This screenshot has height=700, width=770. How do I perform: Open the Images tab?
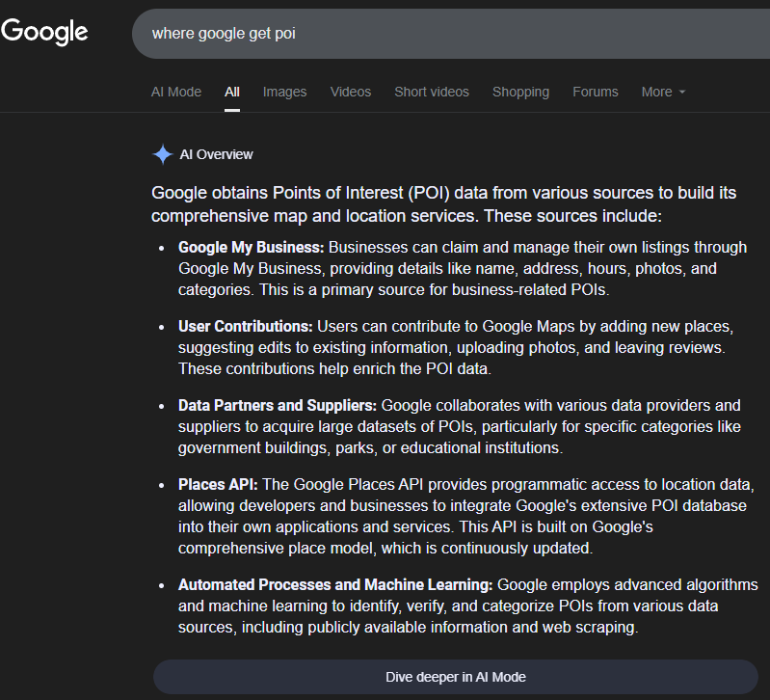click(285, 92)
